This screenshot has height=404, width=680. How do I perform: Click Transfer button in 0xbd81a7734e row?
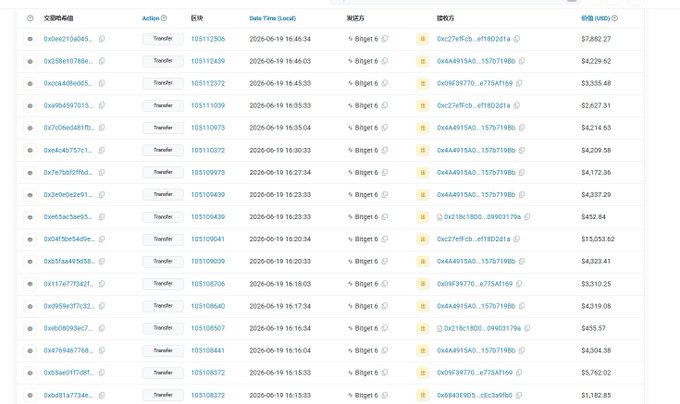[163, 395]
